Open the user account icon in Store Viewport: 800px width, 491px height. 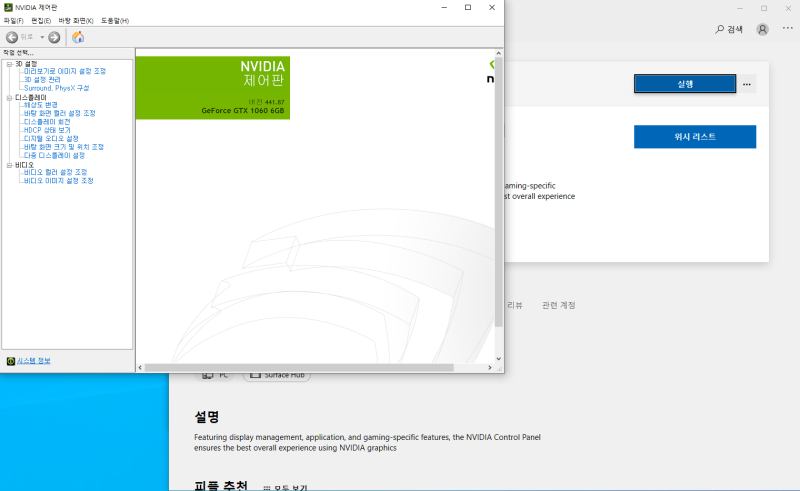[x=762, y=30]
